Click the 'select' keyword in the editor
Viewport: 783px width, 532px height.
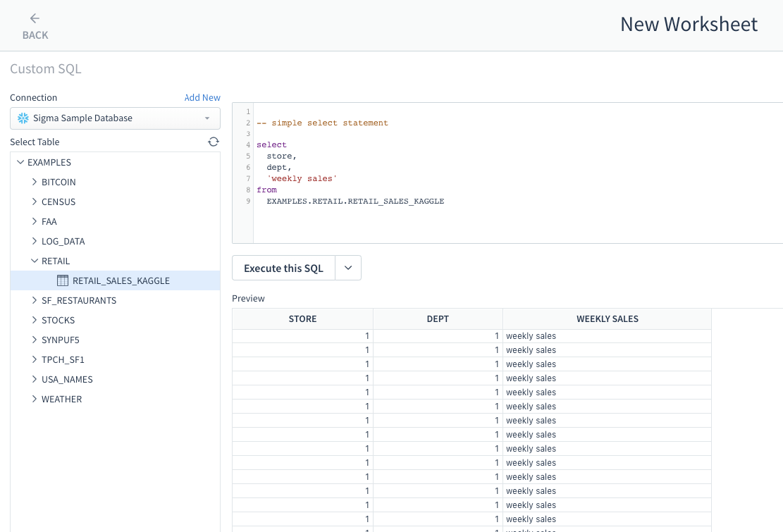point(271,144)
